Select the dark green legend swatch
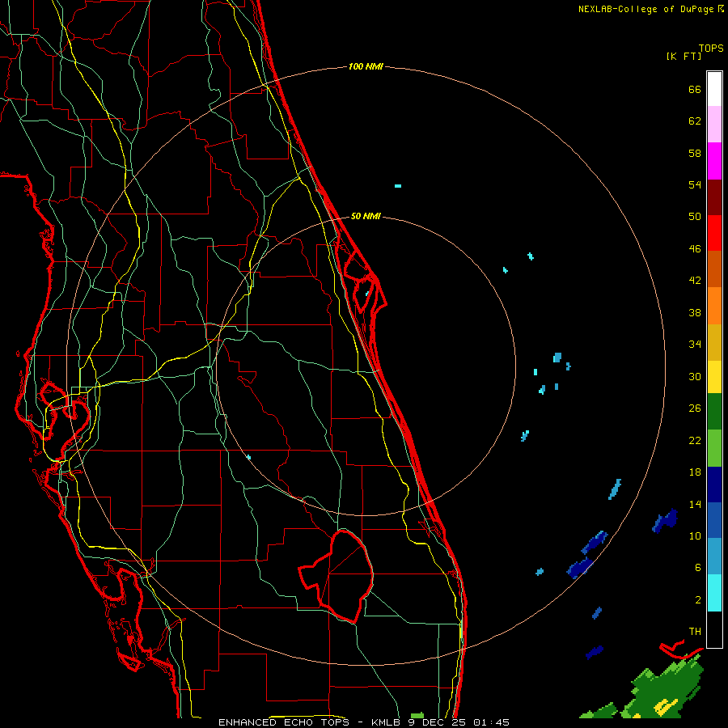 (714, 412)
